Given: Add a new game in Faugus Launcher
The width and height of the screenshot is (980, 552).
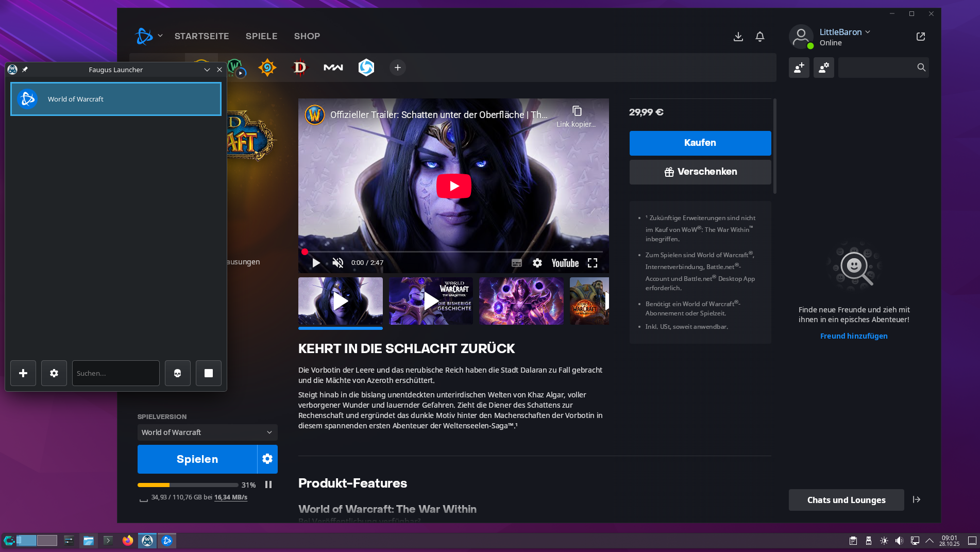Looking at the screenshot, I should pyautogui.click(x=23, y=373).
